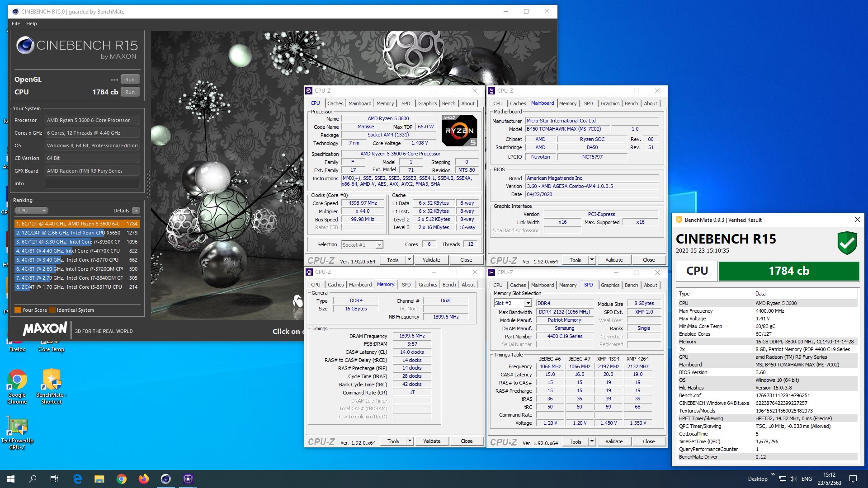
Task: Switch to Cinebench taskbar icon
Action: (x=166, y=479)
